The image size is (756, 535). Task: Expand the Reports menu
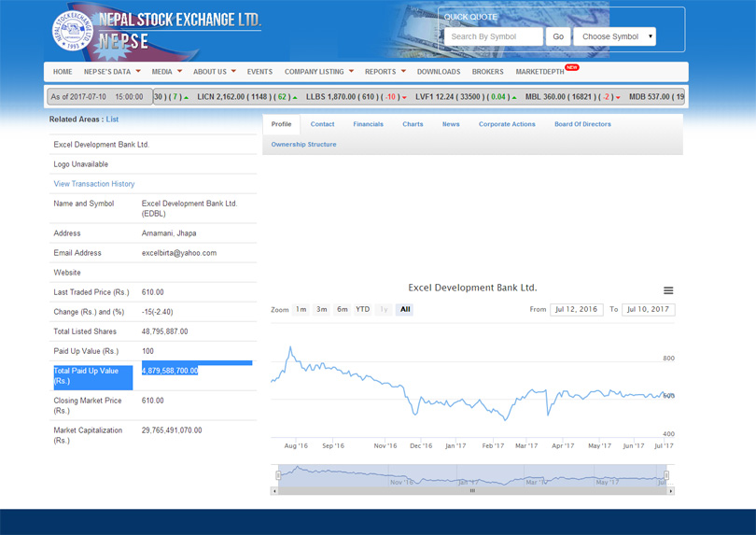(385, 72)
